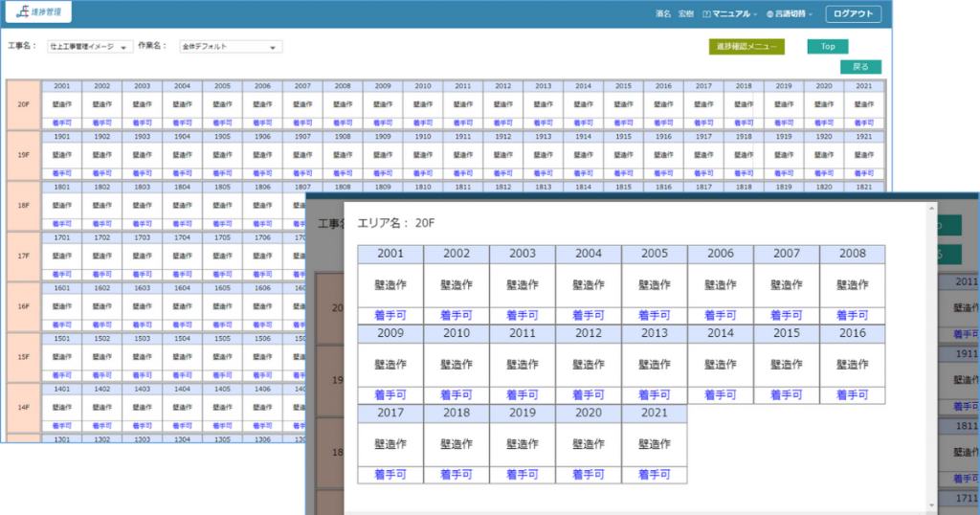
Task: Expand the 作業名 dropdown
Action: click(x=231, y=47)
